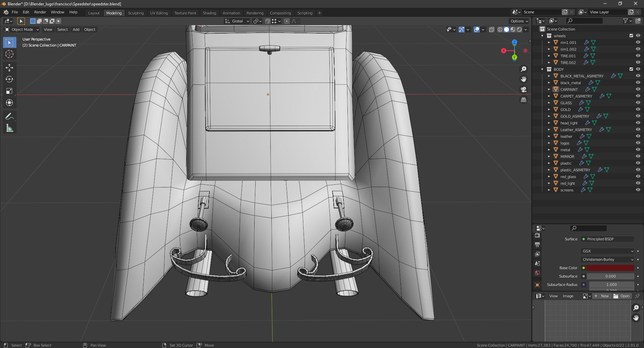Image resolution: width=644 pixels, height=348 pixels.
Task: Open the Christensen-Burley subsurface dropdown
Action: [x=607, y=259]
